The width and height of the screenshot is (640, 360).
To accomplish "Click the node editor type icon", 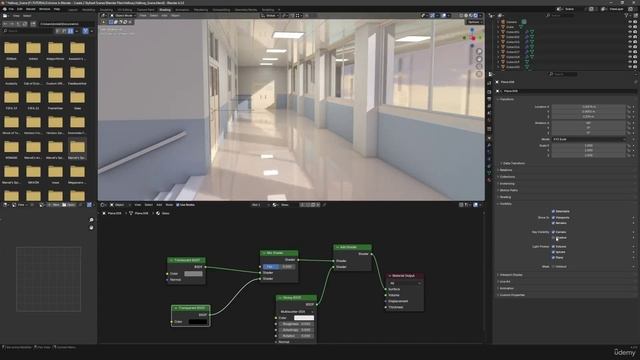I will click(104, 205).
